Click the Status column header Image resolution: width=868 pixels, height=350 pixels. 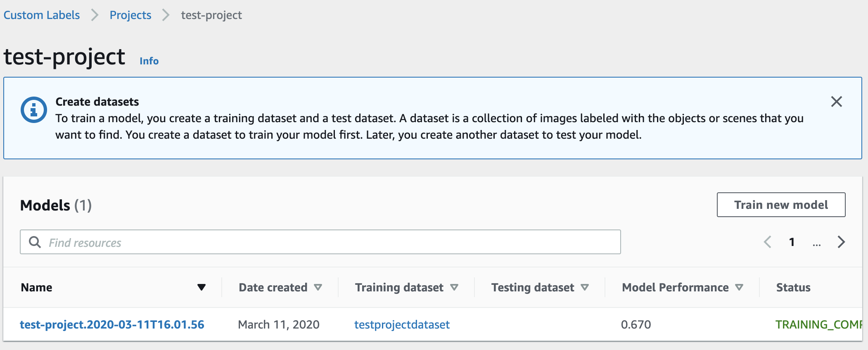(793, 287)
